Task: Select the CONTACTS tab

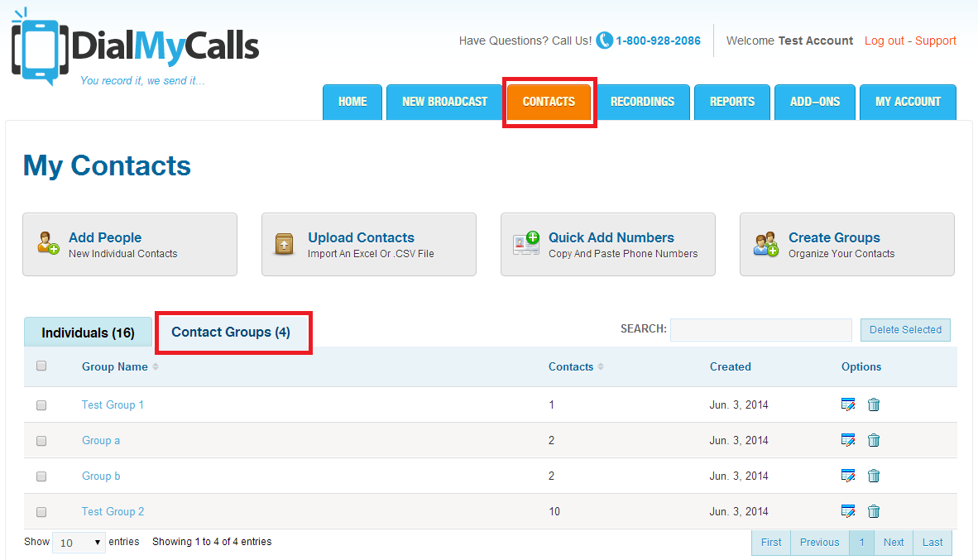Action: point(549,102)
